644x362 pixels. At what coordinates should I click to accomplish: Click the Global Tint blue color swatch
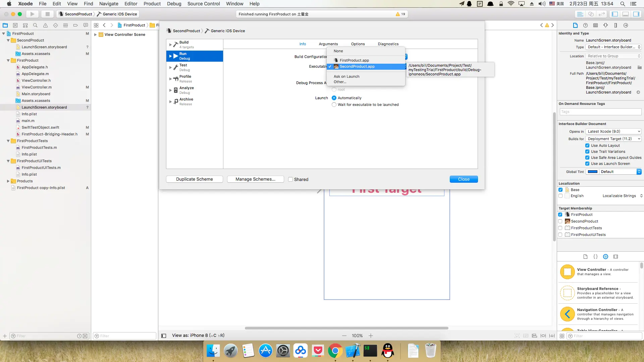point(593,172)
